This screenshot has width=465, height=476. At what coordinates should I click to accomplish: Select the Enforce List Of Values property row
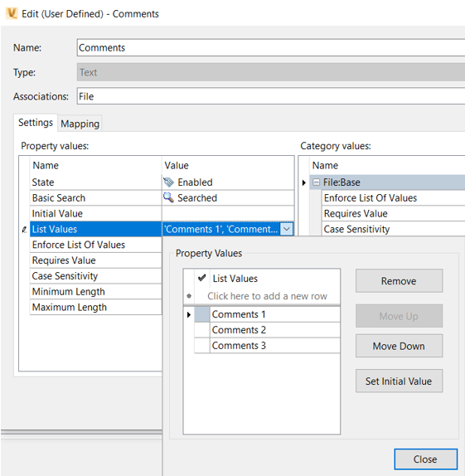95,245
